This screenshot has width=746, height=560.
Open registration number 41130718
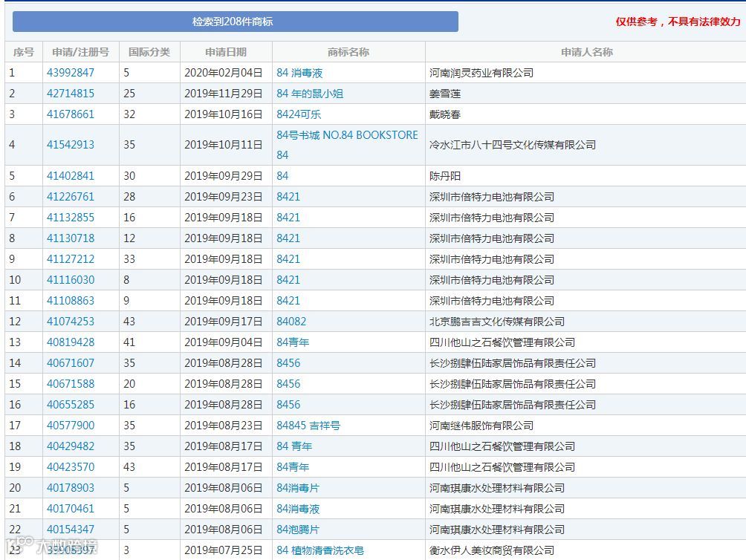(x=71, y=238)
